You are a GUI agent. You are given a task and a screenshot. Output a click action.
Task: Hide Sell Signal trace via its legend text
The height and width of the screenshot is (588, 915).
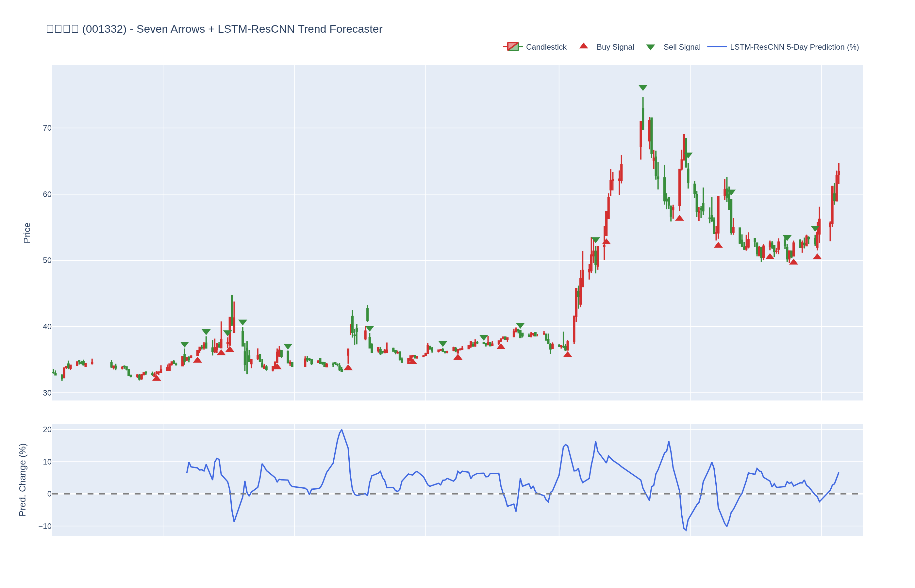[682, 47]
